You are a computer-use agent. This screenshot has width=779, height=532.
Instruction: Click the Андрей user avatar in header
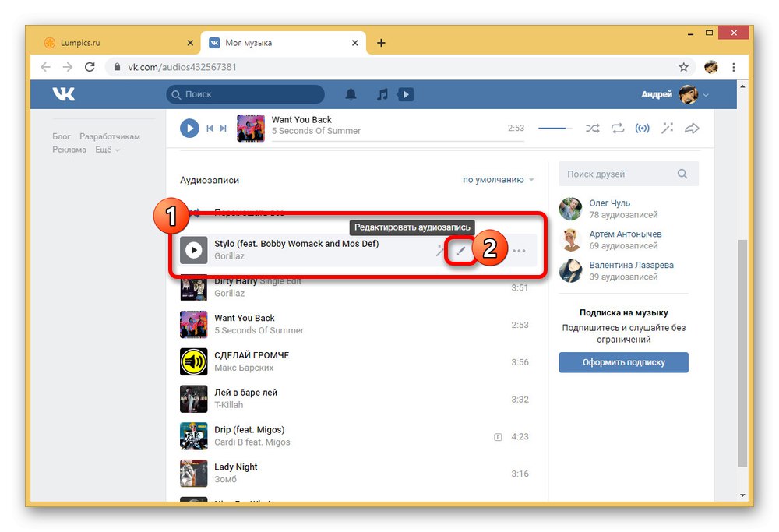[x=688, y=94]
